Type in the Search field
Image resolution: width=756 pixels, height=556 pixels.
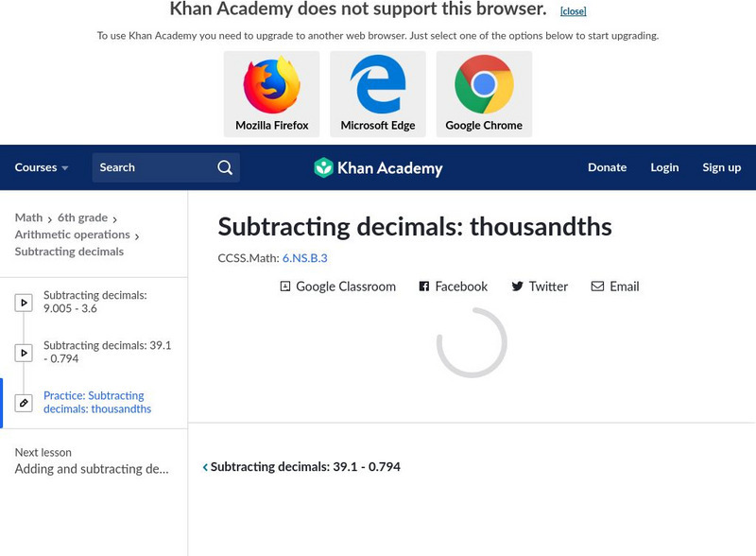[x=151, y=167]
